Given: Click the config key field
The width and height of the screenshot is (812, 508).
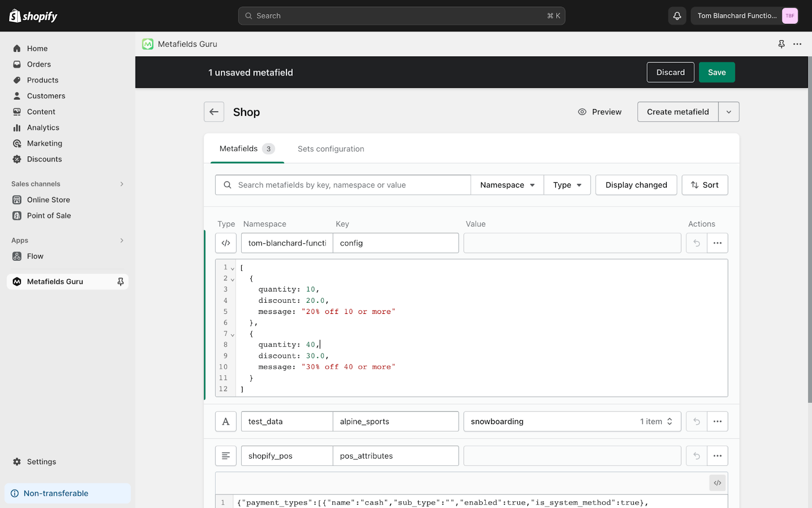Looking at the screenshot, I should [x=396, y=243].
